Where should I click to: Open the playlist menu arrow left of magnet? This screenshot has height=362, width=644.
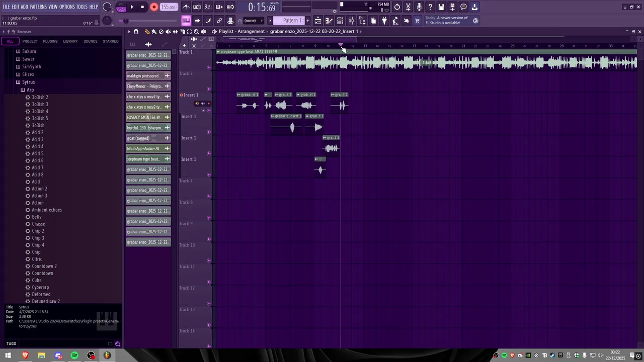click(x=129, y=31)
